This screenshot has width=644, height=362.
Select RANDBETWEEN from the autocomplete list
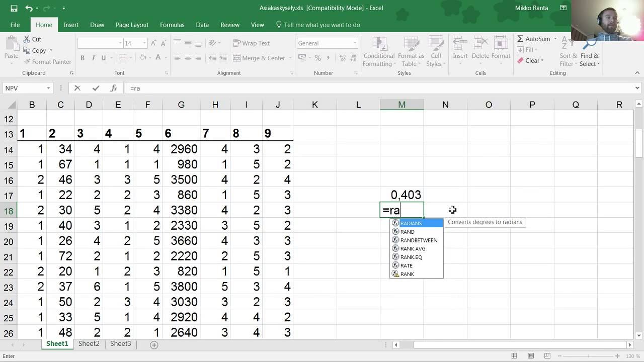417,240
